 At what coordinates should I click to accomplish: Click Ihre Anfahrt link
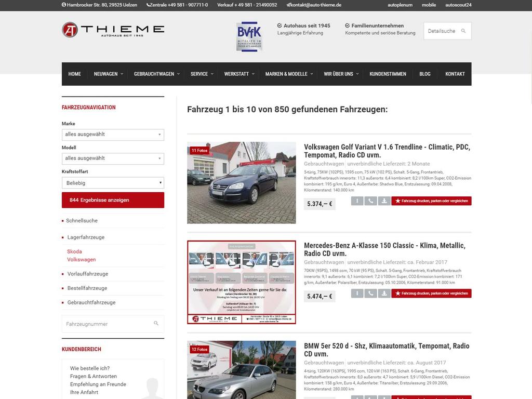[x=84, y=392]
